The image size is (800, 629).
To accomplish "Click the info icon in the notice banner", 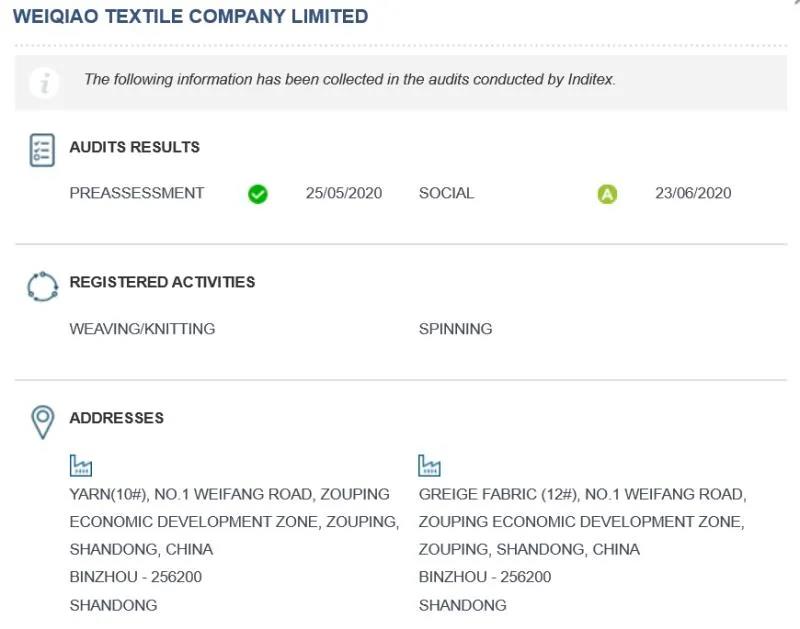I will click(42, 81).
